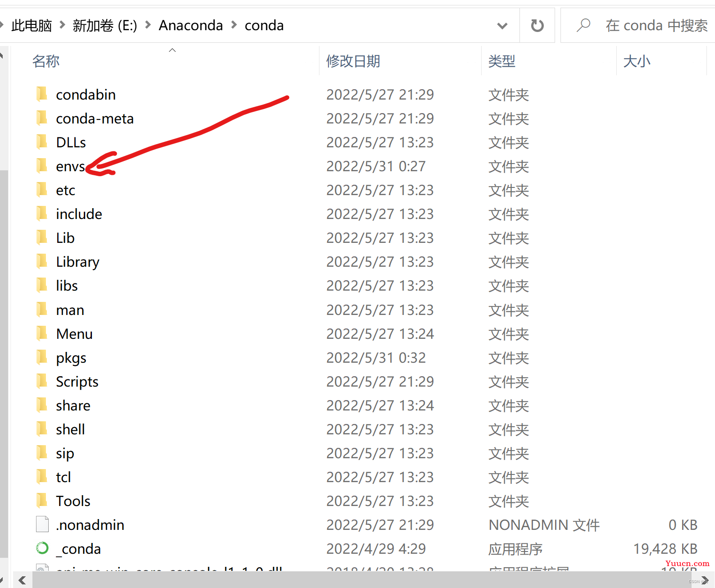Click the libs folder icon
The image size is (715, 588).
[x=41, y=285]
